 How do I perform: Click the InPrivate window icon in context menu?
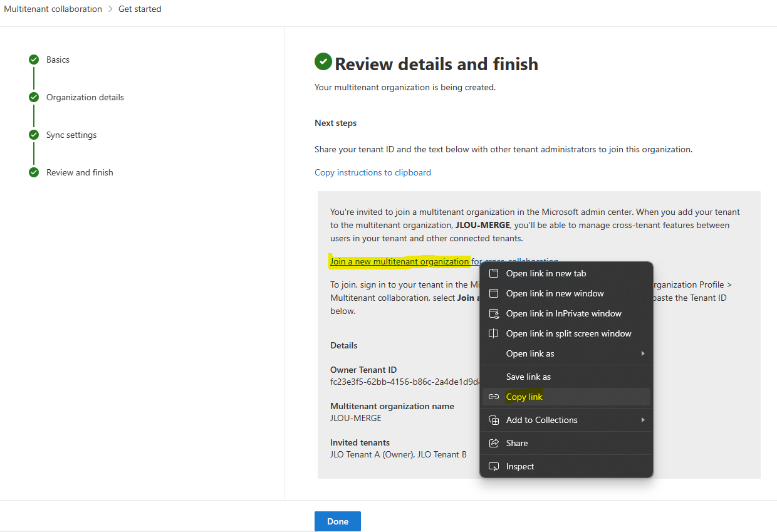tap(494, 313)
